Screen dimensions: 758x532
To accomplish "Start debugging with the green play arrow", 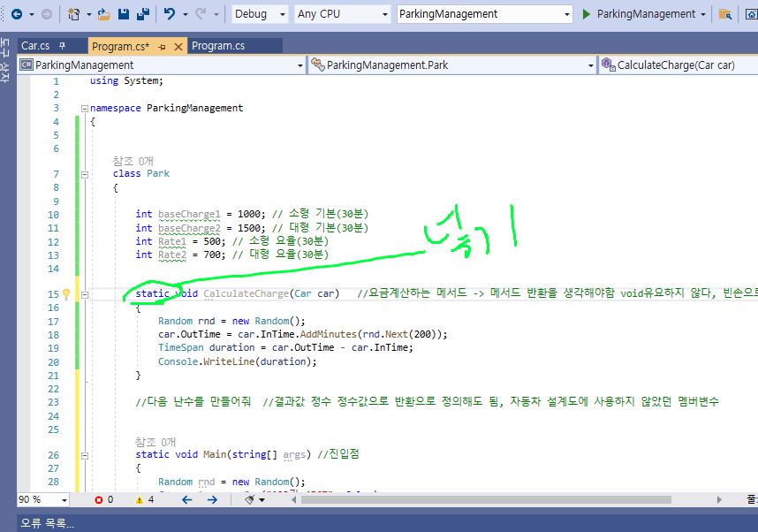I will (x=586, y=14).
